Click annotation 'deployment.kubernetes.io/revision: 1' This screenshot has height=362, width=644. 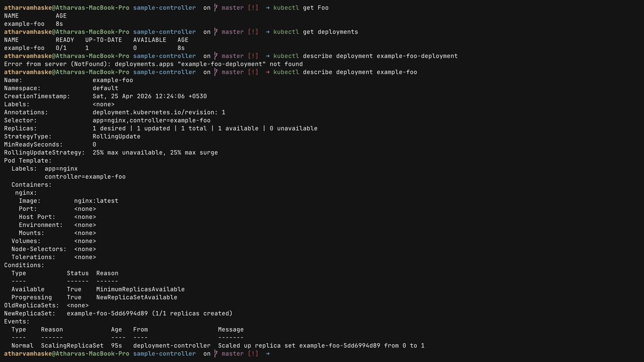[159, 113]
